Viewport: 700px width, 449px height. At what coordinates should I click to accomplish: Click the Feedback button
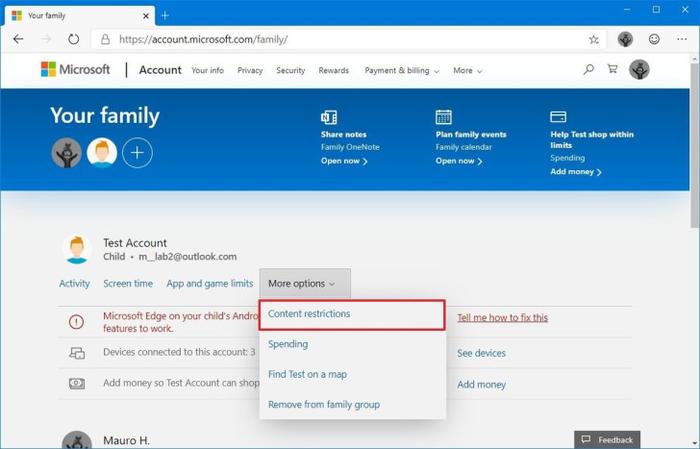[x=607, y=440]
